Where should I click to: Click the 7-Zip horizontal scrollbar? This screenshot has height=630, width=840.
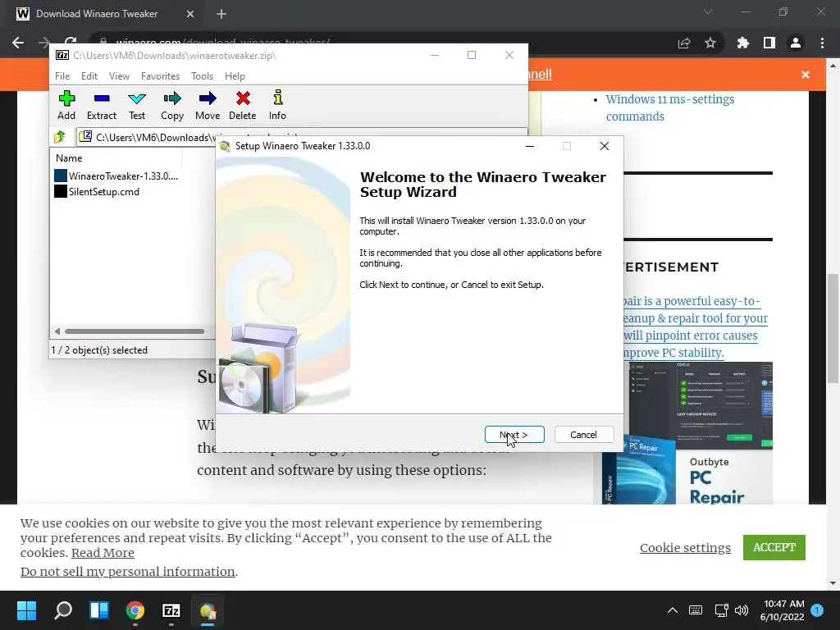pyautogui.click(x=134, y=331)
